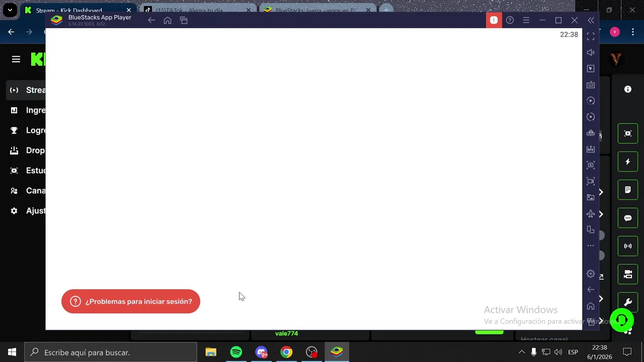Toggle BlueStacks airplane mode icon
This screenshot has height=362, width=644.
click(591, 214)
